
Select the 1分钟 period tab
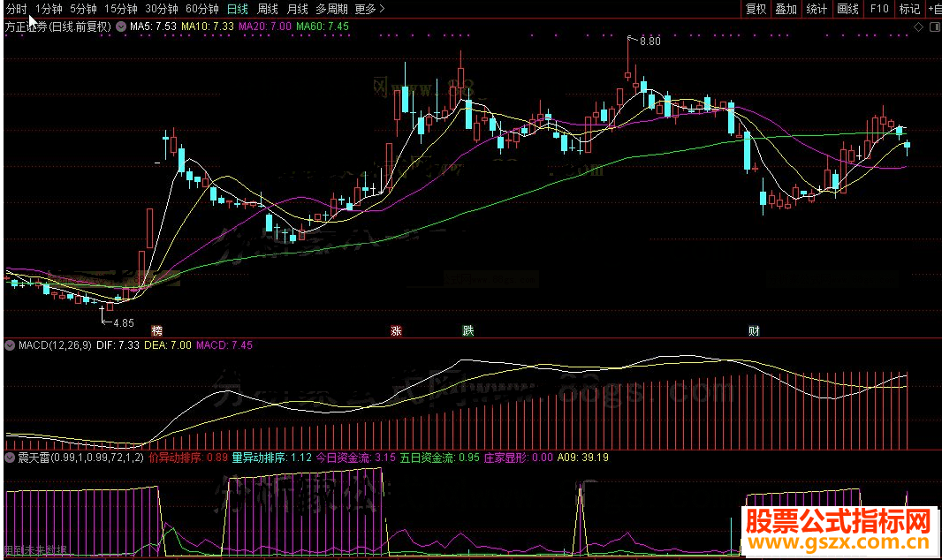point(49,9)
